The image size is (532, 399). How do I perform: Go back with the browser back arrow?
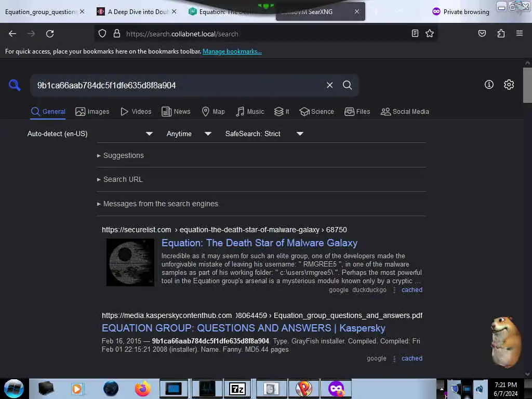coord(12,34)
